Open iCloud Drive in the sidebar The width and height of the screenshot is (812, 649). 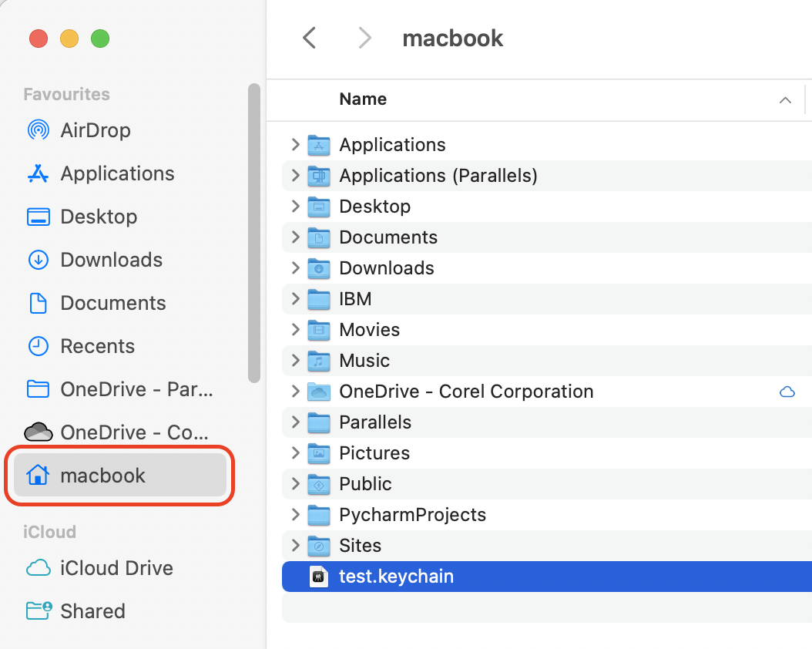click(116, 568)
